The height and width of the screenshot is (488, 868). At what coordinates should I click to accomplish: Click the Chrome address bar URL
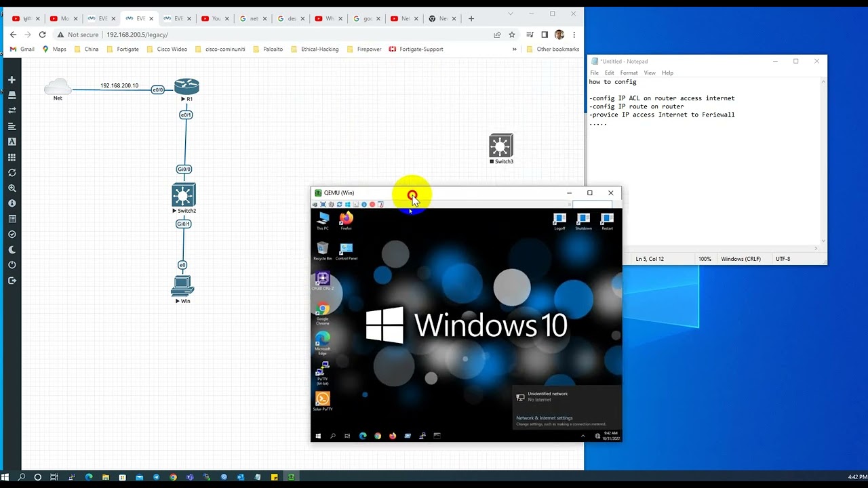(137, 35)
